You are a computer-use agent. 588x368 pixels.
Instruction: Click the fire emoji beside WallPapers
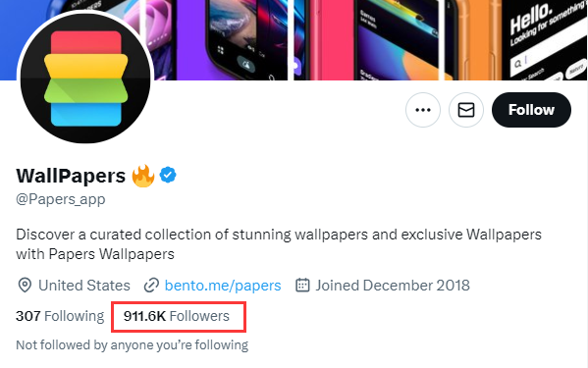(143, 176)
